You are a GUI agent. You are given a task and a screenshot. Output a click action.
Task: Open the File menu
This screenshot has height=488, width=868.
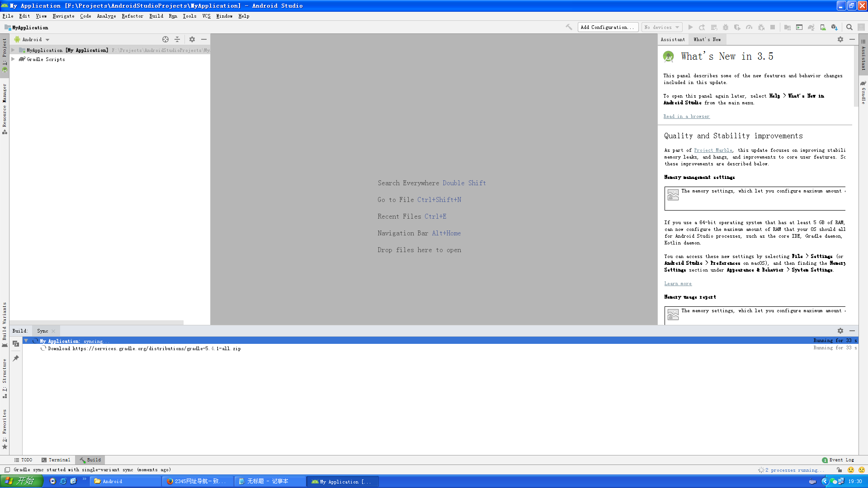[x=8, y=16]
